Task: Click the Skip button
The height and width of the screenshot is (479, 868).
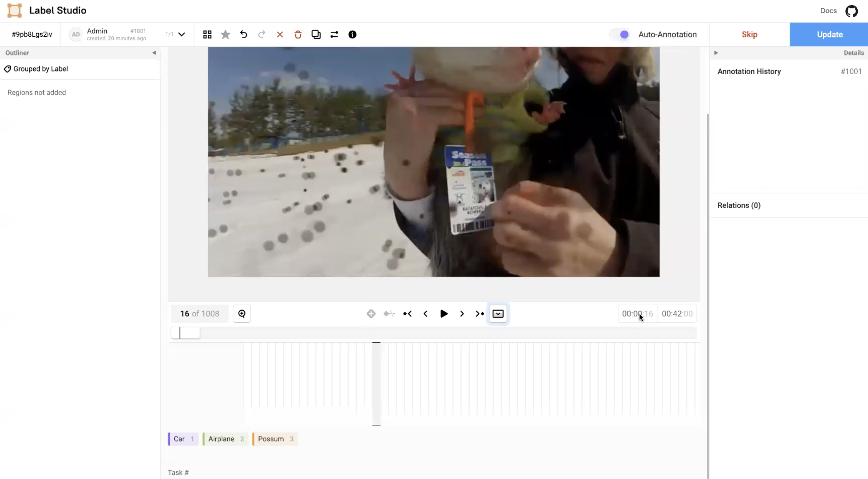Action: [749, 34]
